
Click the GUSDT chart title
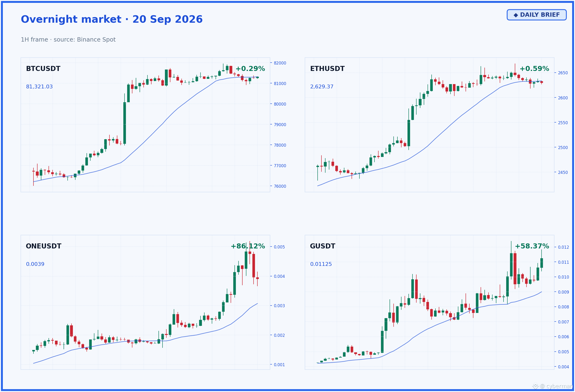[322, 246]
